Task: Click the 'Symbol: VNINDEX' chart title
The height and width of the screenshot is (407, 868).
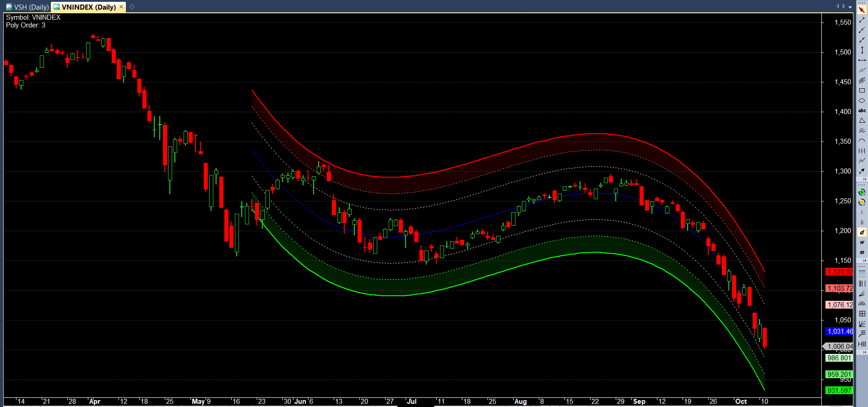Action: pos(33,17)
